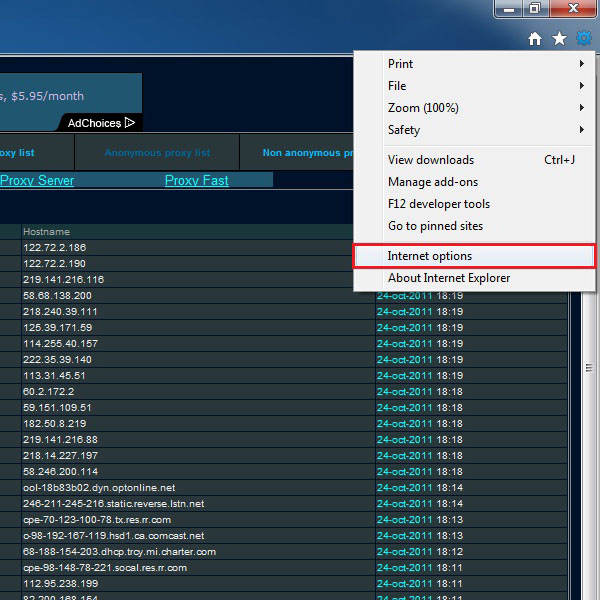
Task: Select hostname 182.50.8.219
Action: coord(55,424)
